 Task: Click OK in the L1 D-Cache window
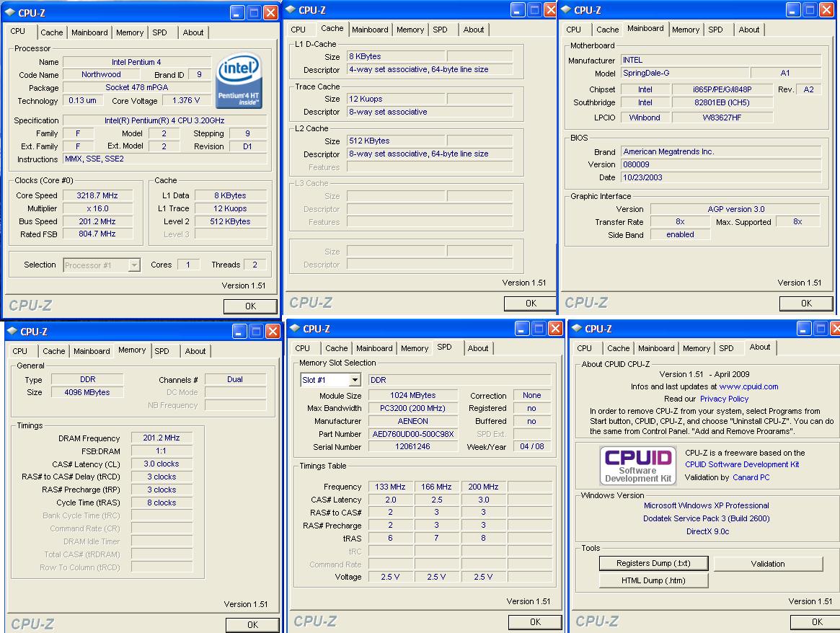point(531,304)
